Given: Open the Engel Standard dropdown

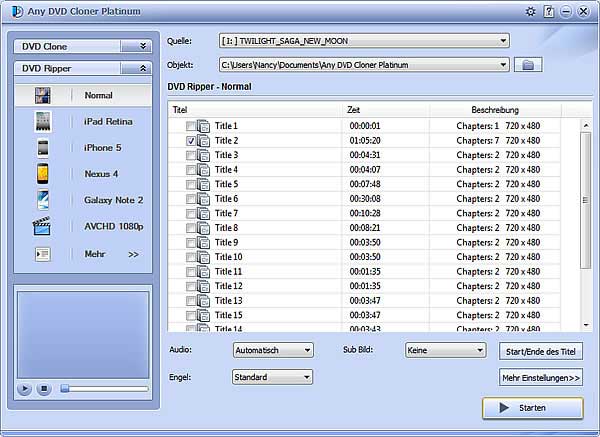Looking at the screenshot, I should point(272,377).
